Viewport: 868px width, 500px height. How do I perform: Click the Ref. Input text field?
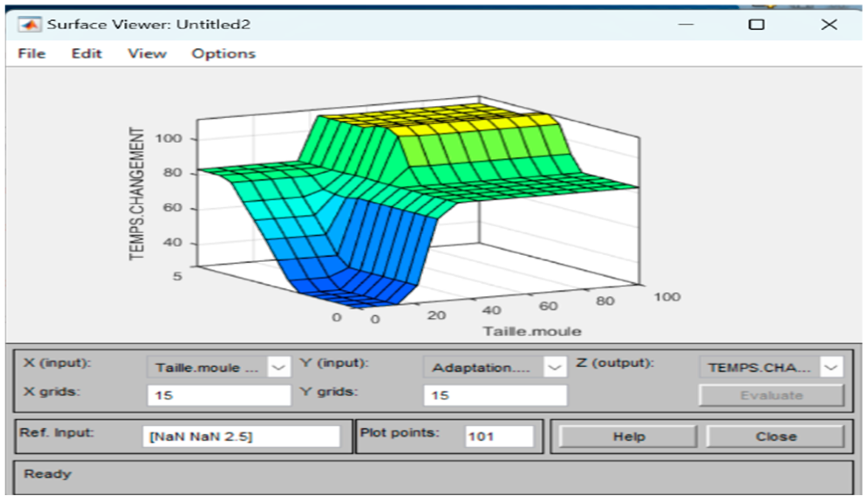[241, 436]
